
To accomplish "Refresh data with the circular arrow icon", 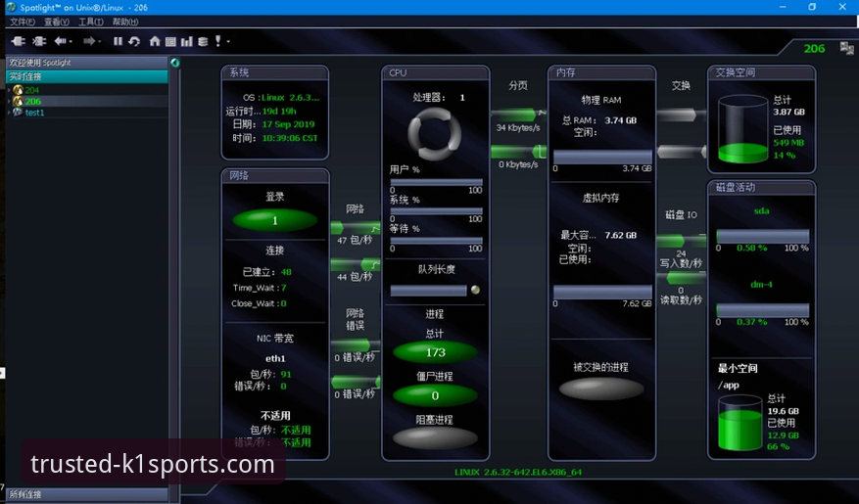I will pos(134,41).
